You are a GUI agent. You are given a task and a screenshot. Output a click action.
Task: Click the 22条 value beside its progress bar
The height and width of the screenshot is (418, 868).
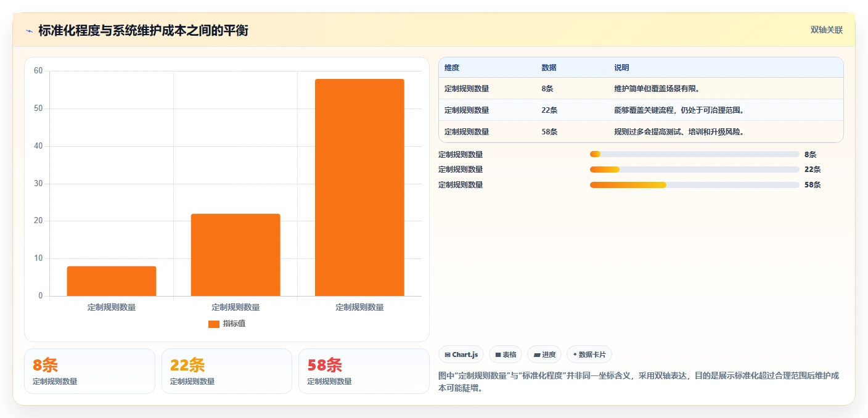813,170
